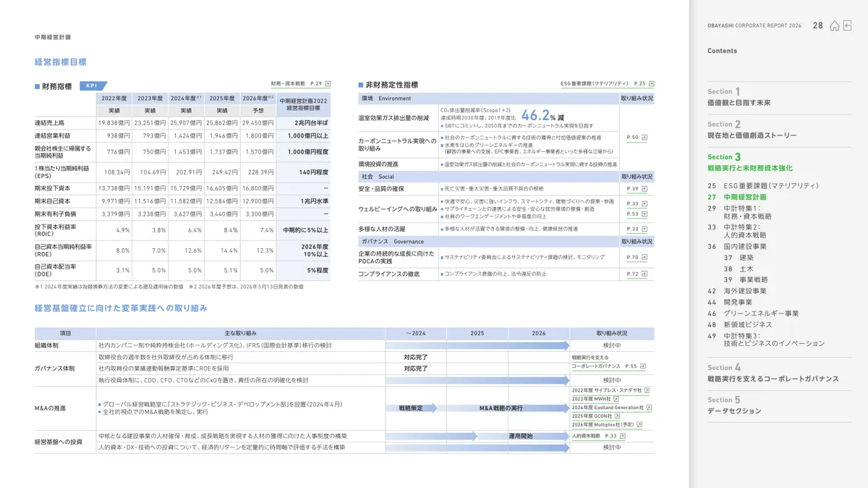Follow the 財務・資本戦略 P.29 link text
868x488 pixels.
[x=297, y=84]
